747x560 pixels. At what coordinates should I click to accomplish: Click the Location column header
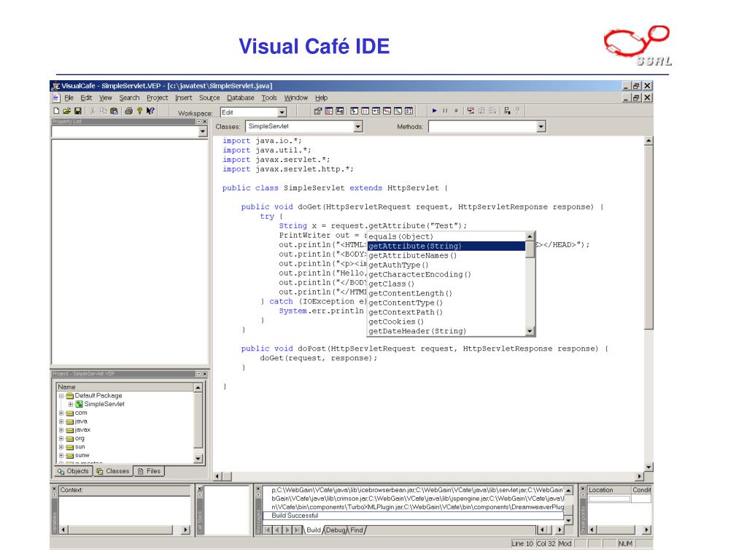point(609,490)
